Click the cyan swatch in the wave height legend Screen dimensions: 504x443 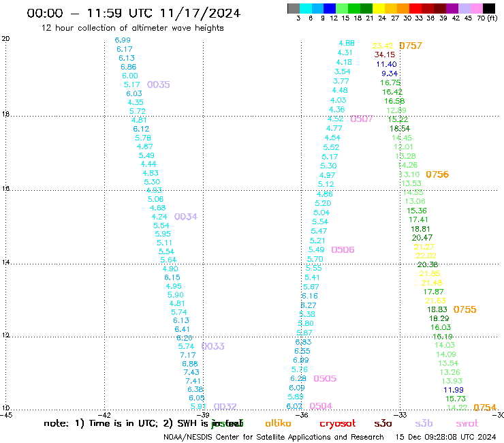[306, 8]
